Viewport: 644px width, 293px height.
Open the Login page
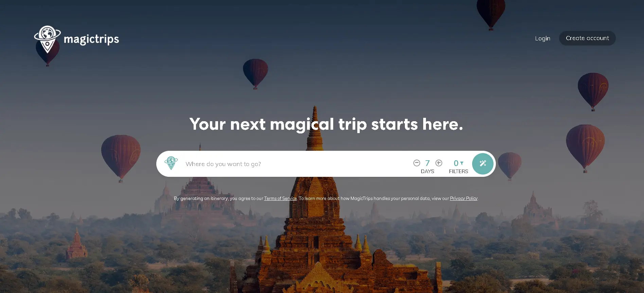click(x=542, y=38)
